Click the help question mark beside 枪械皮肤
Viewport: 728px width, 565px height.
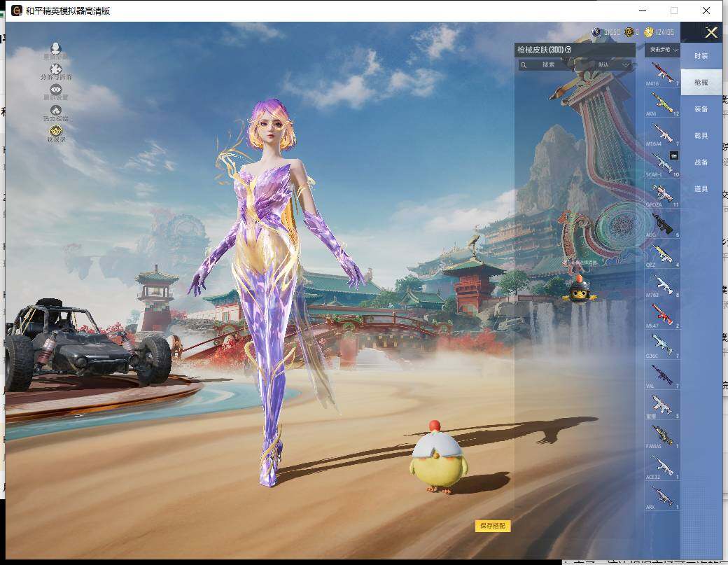click(x=568, y=50)
